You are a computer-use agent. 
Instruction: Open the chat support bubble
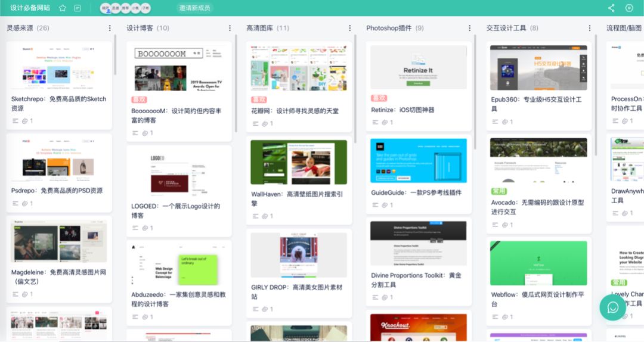tap(612, 307)
